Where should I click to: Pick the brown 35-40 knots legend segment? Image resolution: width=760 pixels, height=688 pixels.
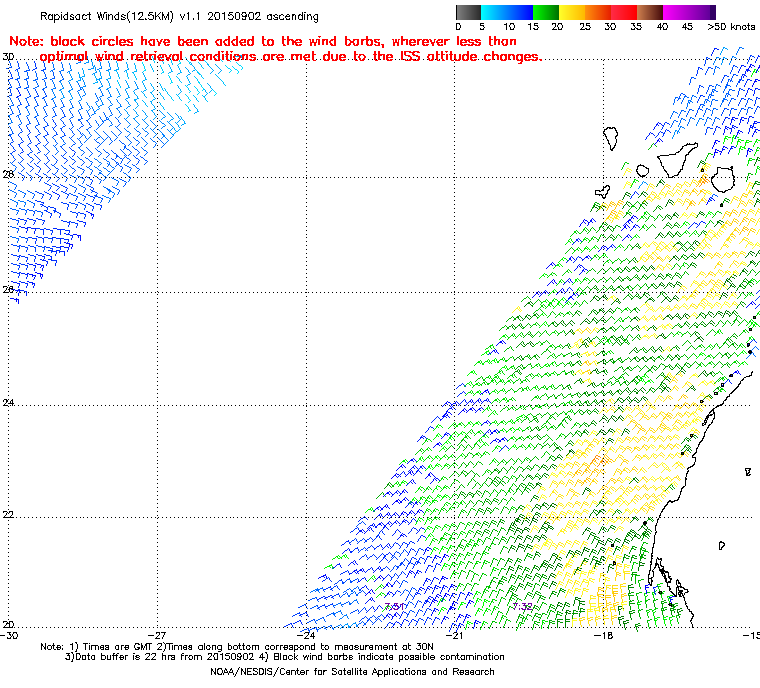650,12
